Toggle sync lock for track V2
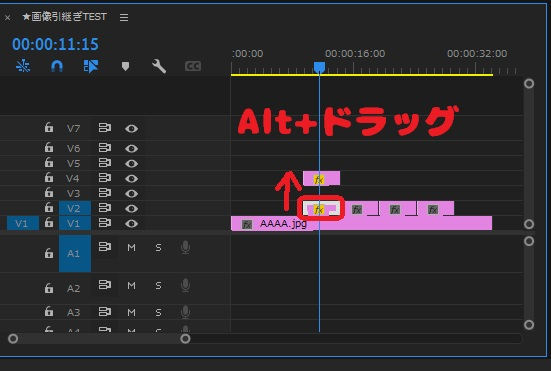Screen dimensions: 551x371 click(x=105, y=208)
